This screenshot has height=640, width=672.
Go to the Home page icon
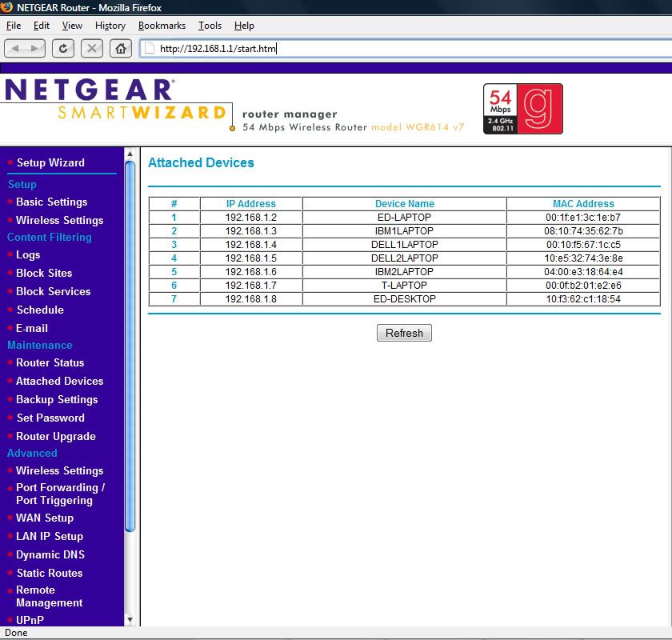point(121,49)
